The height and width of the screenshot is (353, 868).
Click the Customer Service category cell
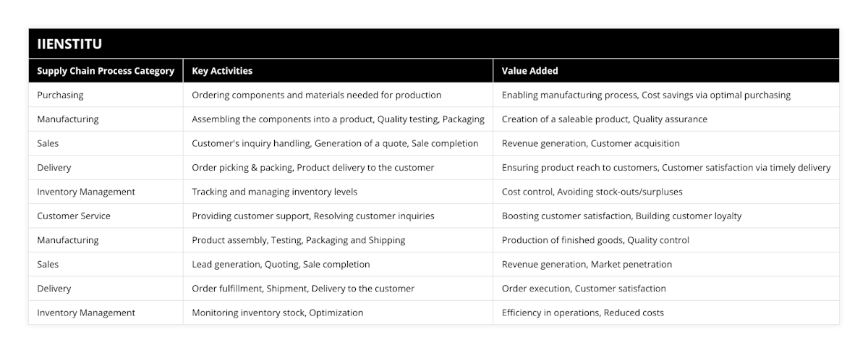click(x=74, y=216)
